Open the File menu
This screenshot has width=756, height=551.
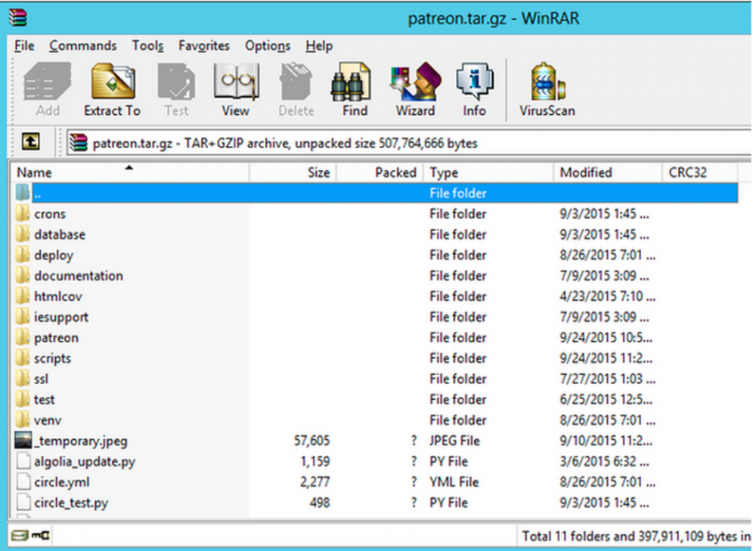pos(24,46)
